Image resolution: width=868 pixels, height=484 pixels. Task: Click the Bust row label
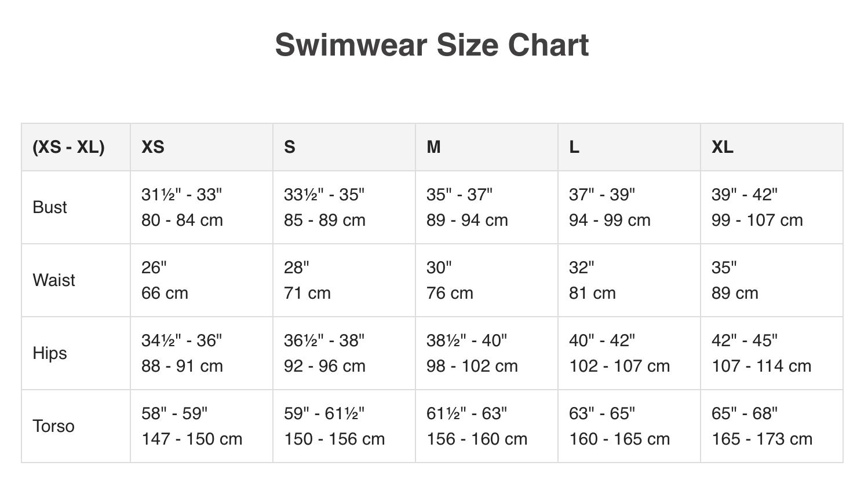tap(50, 207)
